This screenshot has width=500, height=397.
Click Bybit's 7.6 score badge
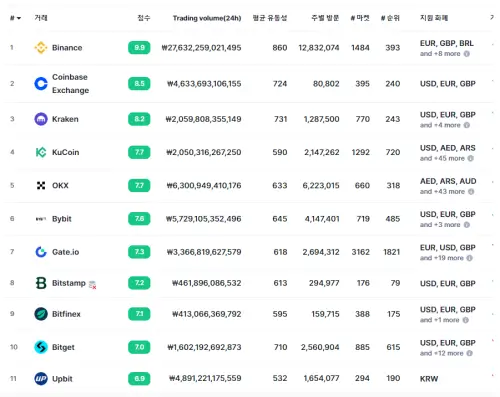[139, 219]
